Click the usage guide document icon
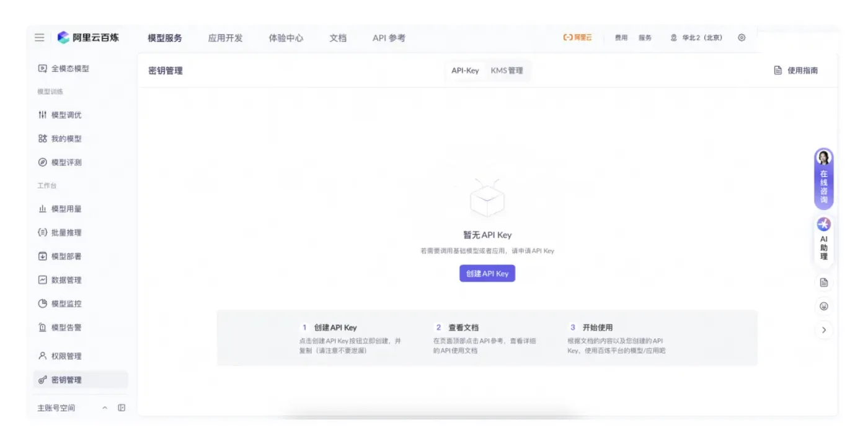The image size is (868, 441). 777,71
